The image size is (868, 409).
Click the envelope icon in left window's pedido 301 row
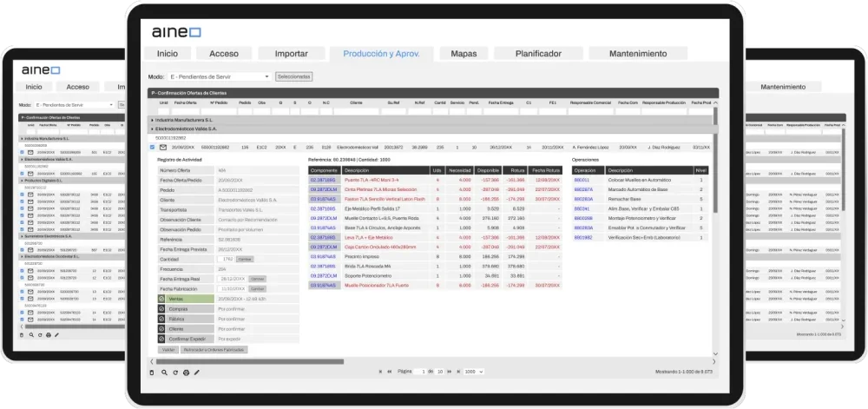30,152
